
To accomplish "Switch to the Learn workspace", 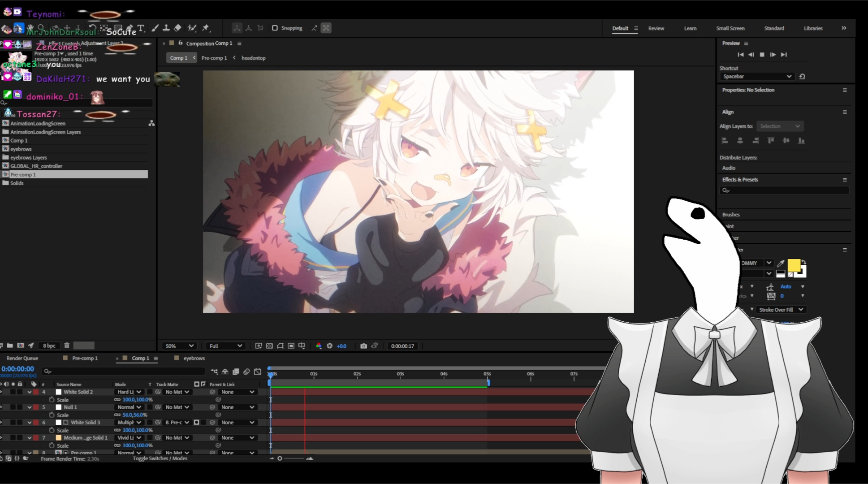I will coord(690,28).
